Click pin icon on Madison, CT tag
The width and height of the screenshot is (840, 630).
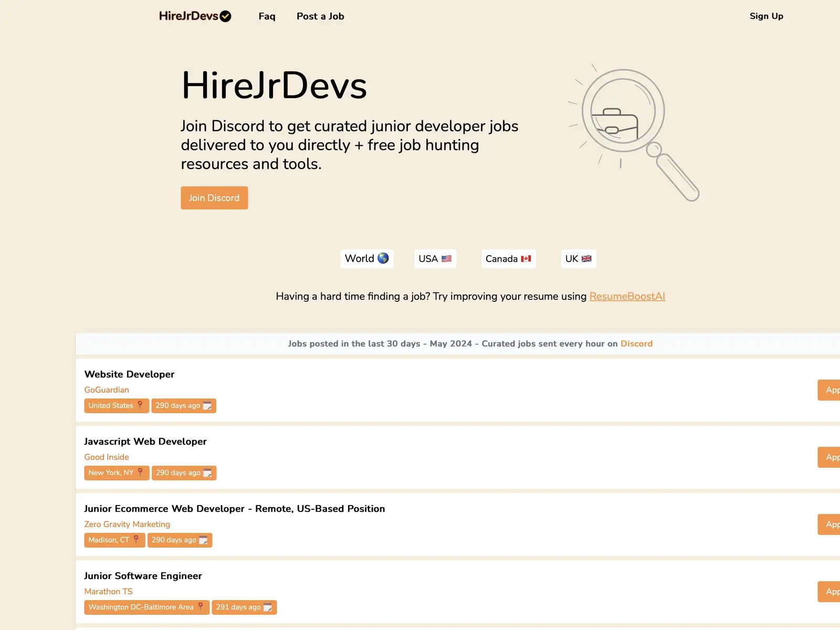[x=136, y=539]
